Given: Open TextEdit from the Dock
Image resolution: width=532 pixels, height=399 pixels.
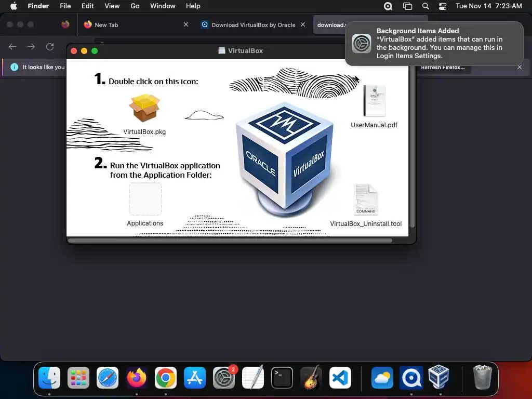Looking at the screenshot, I should pos(253,378).
